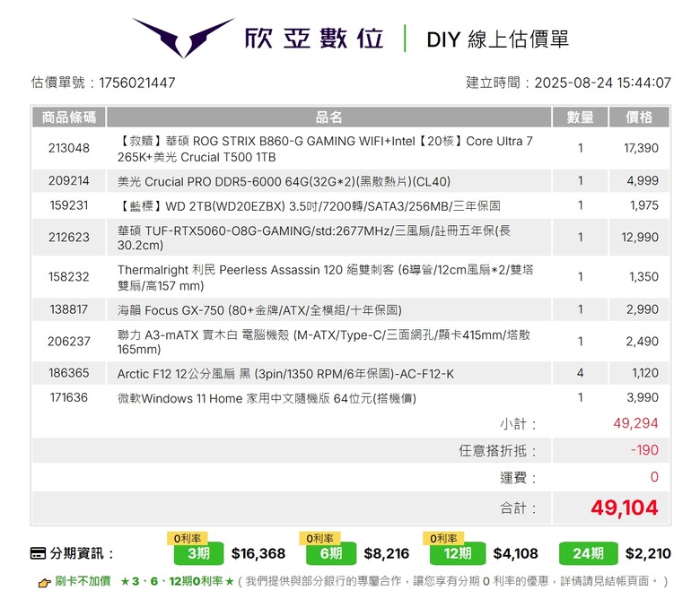Image resolution: width=700 pixels, height=599 pixels.
Task: Click the credit card icon beside 分期資訊
Action: tap(38, 553)
